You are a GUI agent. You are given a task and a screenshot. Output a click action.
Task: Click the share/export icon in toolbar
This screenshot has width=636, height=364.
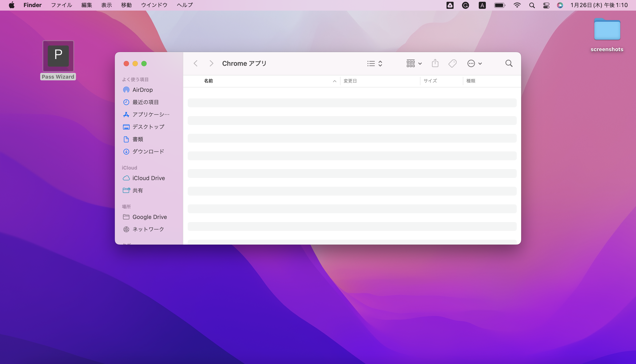click(435, 63)
